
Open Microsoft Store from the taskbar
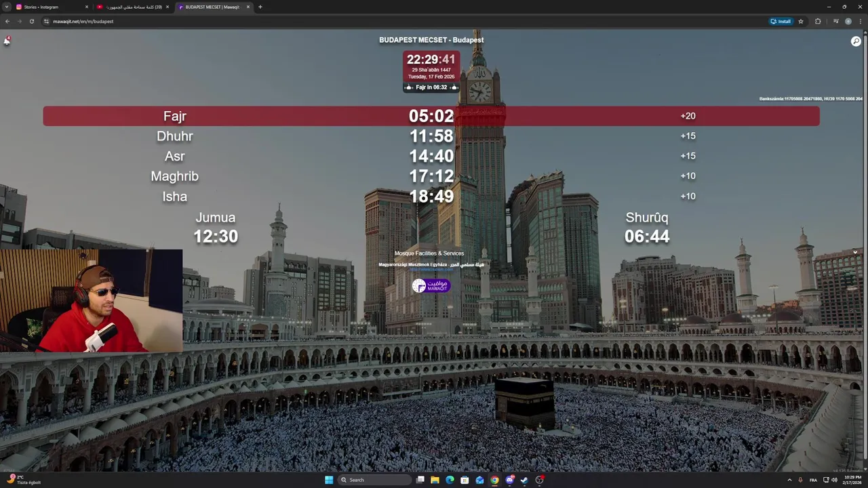coord(465,480)
